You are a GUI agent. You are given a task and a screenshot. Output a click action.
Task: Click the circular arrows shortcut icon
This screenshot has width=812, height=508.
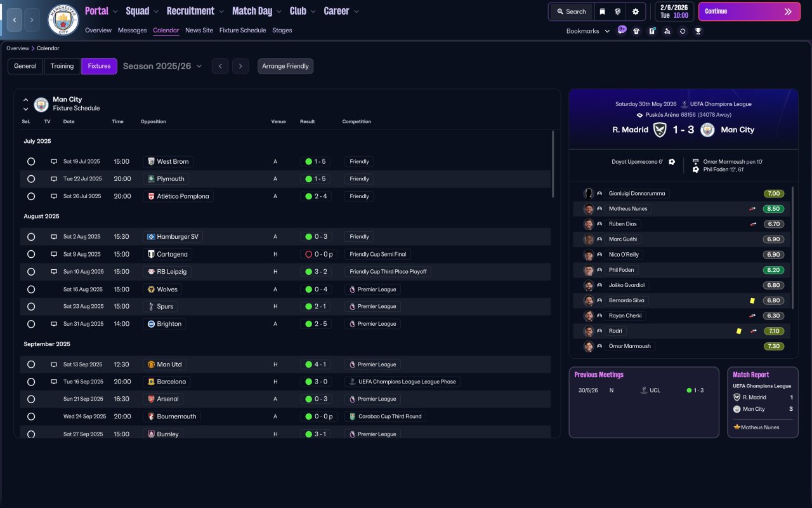(683, 31)
